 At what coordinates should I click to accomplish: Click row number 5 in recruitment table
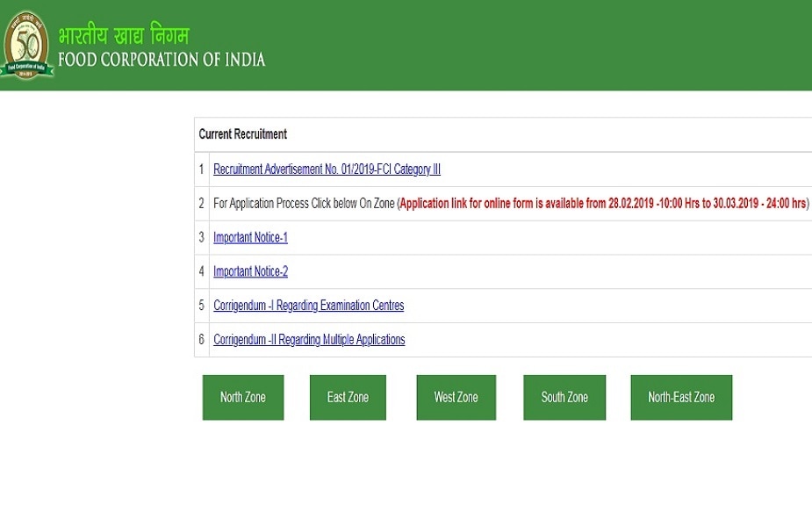pyautogui.click(x=201, y=306)
